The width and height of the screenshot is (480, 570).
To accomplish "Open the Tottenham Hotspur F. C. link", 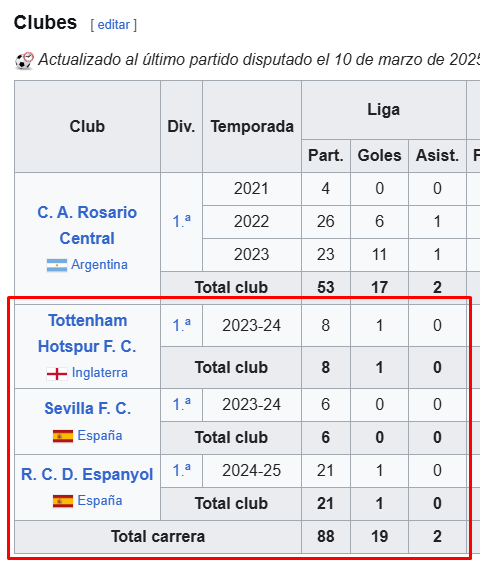I will point(87,333).
